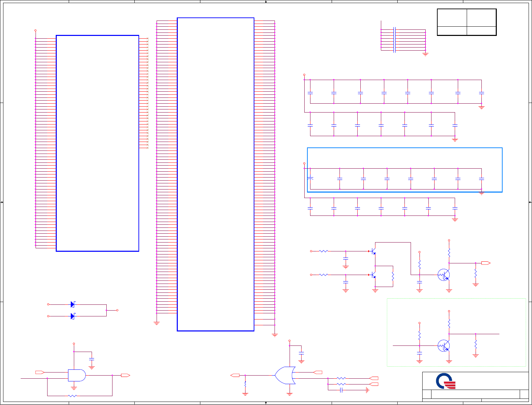Select the AND gate symbol
This screenshot has height=405, width=532.
(77, 375)
